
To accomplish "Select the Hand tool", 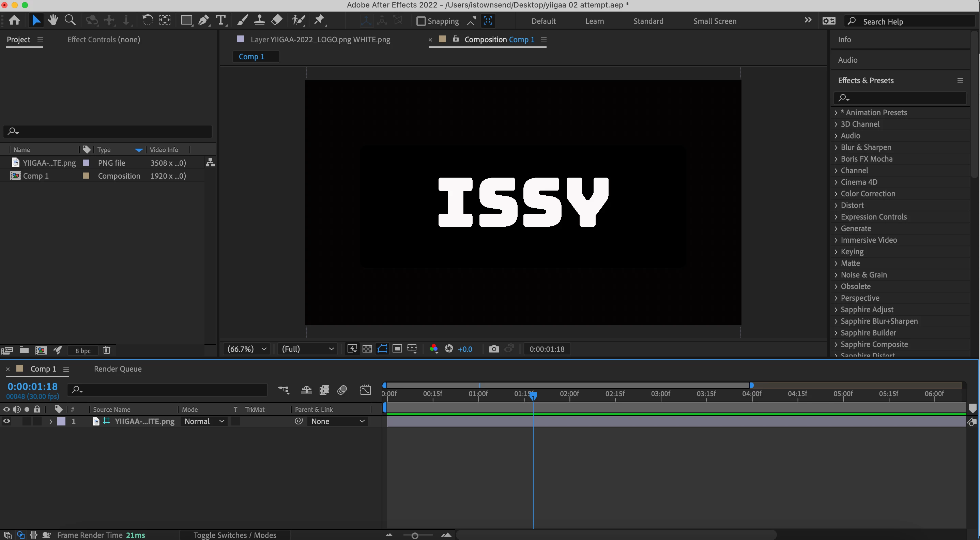I will click(53, 20).
